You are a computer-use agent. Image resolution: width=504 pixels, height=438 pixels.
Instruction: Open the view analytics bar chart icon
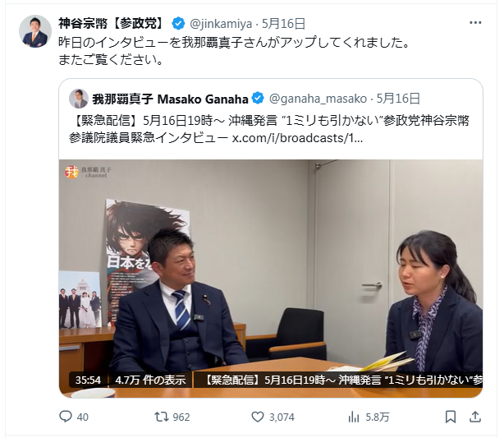(x=354, y=417)
